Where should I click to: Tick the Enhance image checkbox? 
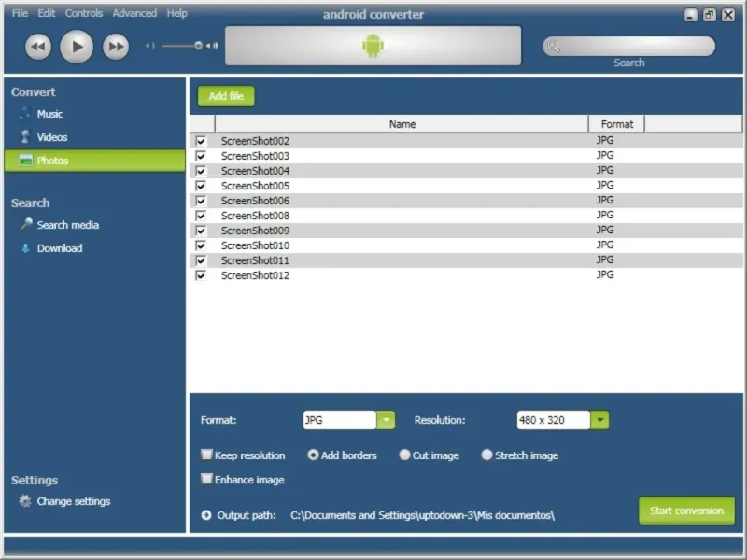[x=206, y=479]
